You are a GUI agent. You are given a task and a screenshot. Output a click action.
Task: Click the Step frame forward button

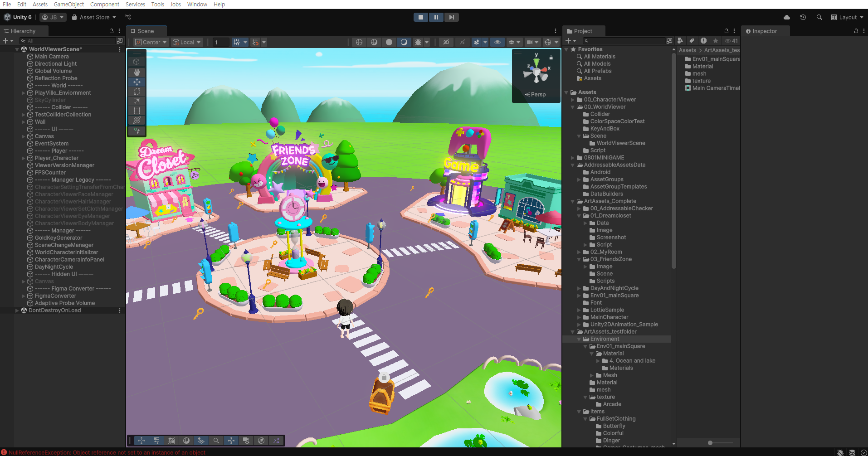click(x=451, y=17)
